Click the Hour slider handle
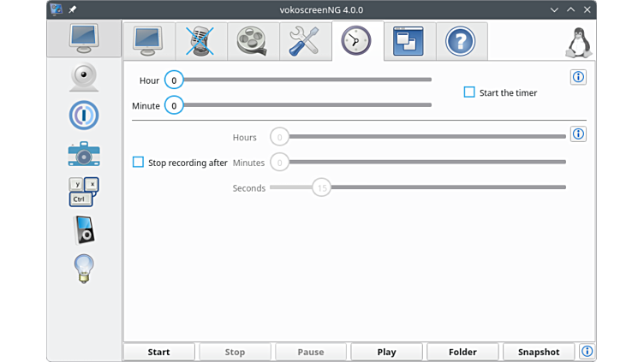Image resolution: width=644 pixels, height=362 pixels. tap(174, 80)
